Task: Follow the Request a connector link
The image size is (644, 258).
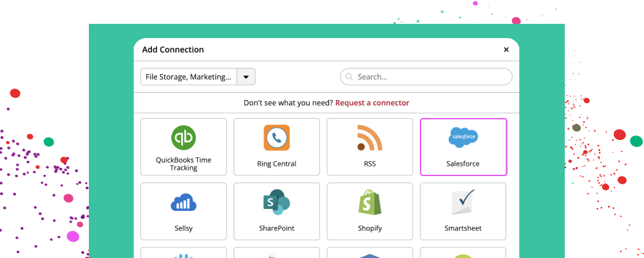Action: (x=372, y=103)
